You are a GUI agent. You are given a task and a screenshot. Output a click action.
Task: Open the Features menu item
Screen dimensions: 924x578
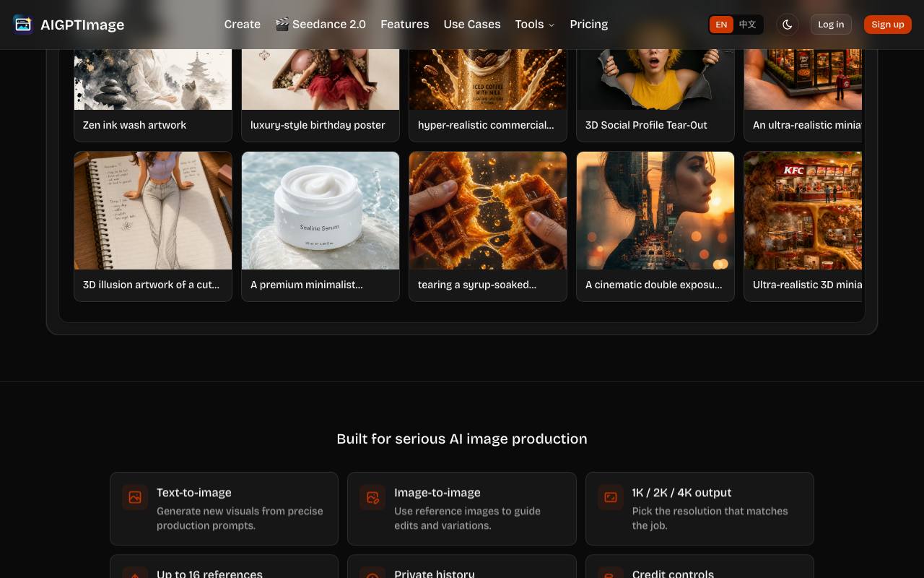pyautogui.click(x=405, y=25)
